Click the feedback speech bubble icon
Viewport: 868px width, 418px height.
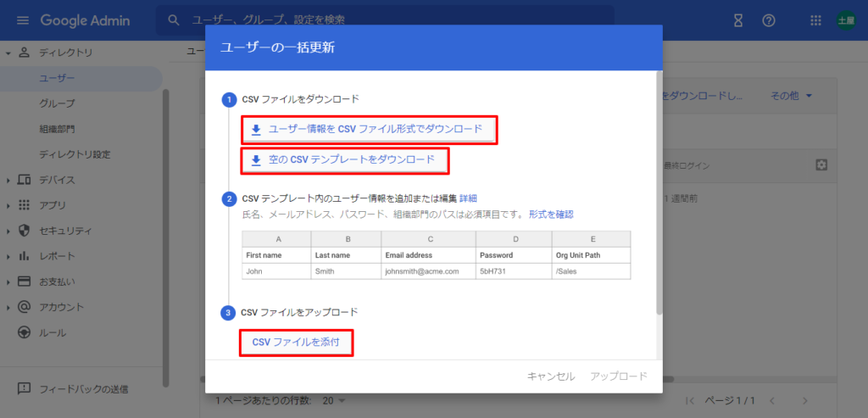[x=25, y=389]
